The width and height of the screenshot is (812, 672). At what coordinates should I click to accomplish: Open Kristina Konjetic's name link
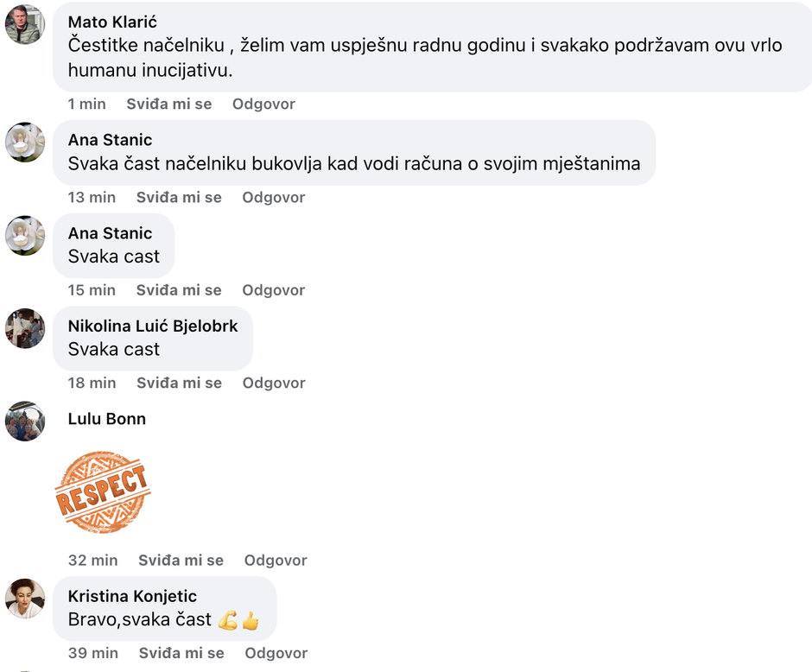point(132,596)
